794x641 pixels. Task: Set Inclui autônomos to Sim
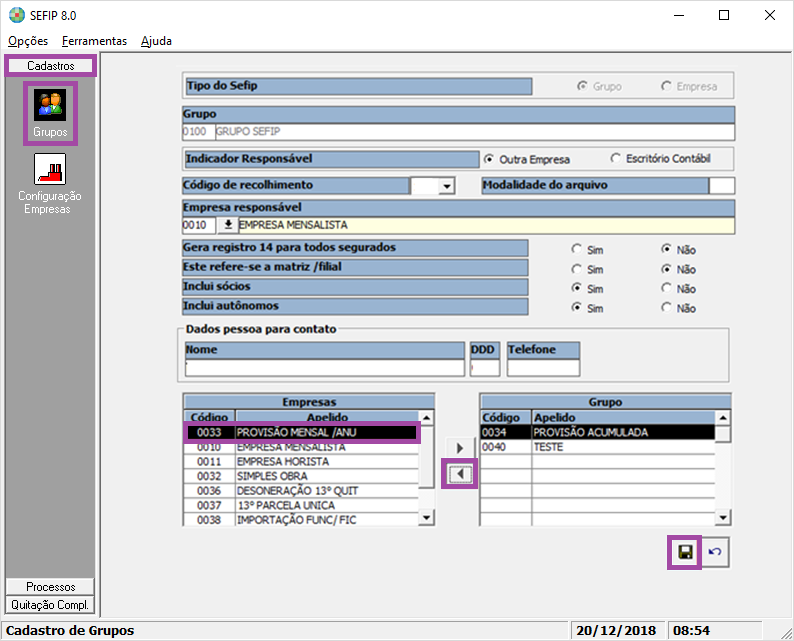pyautogui.click(x=587, y=308)
